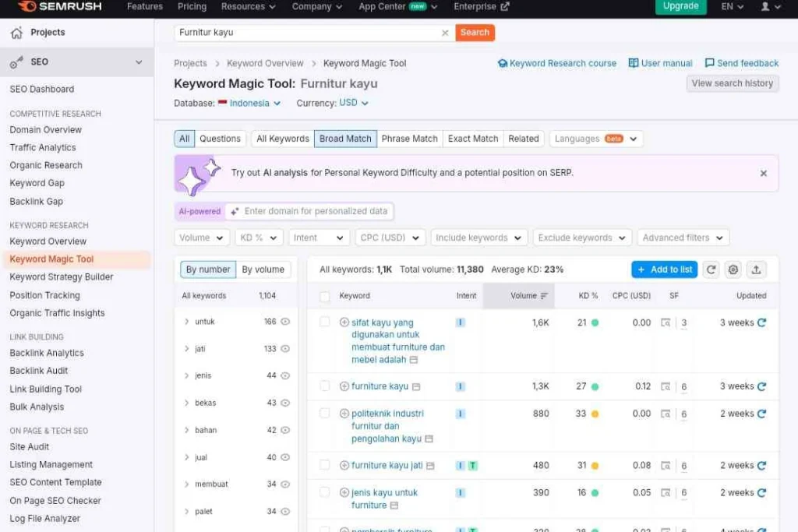Open Include keywords dropdown
Image resolution: width=798 pixels, height=532 pixels.
[x=478, y=238]
